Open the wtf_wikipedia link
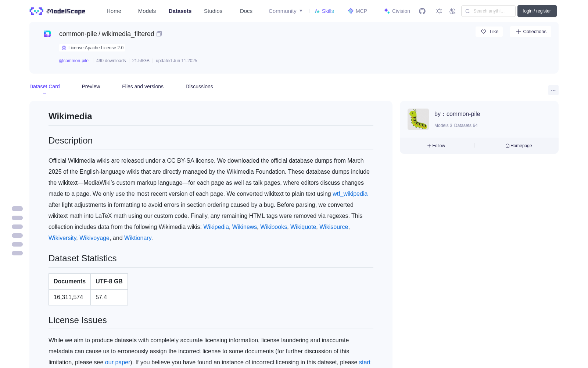This screenshot has height=368, width=588. [x=350, y=194]
